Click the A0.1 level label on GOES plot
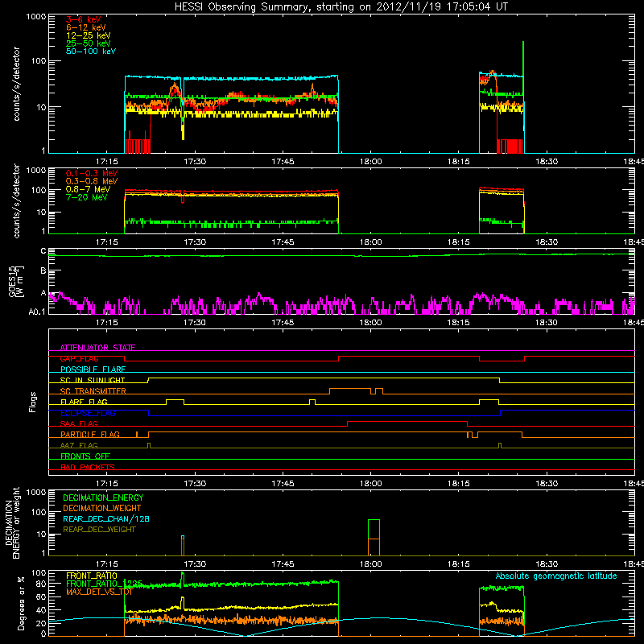This screenshot has width=644, height=644. 37,312
